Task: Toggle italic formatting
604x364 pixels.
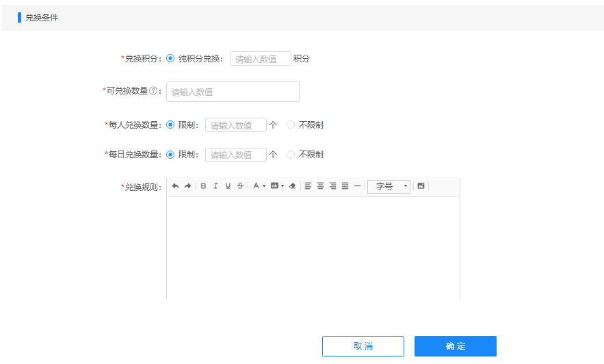Action: pyautogui.click(x=215, y=186)
